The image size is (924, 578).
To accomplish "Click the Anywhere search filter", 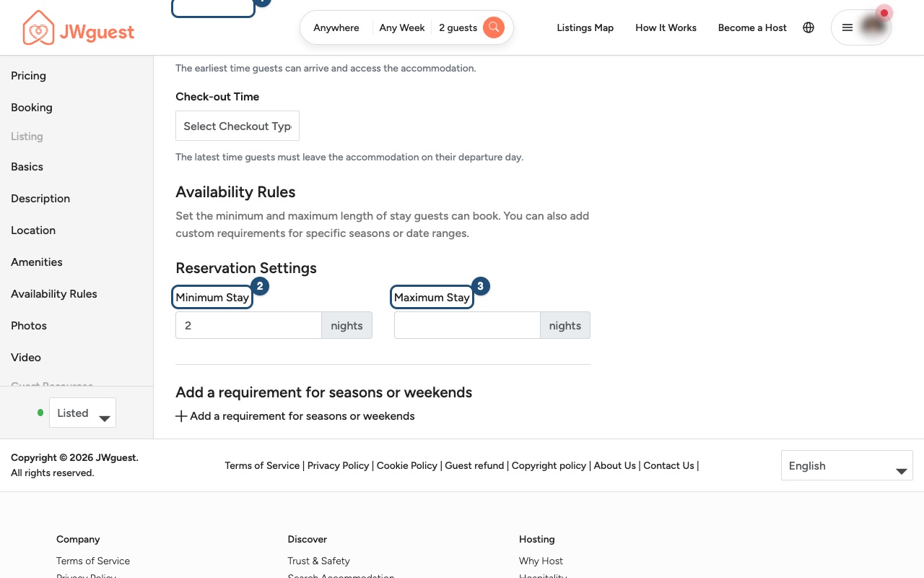I will point(336,27).
